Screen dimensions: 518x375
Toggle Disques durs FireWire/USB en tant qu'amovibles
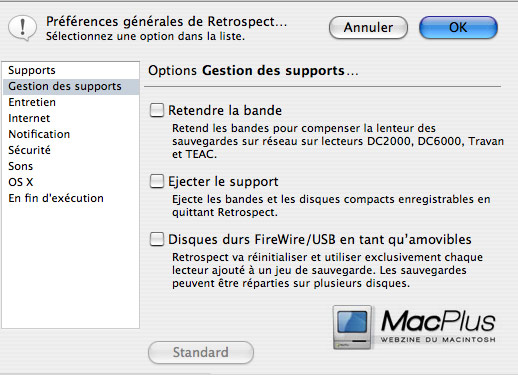click(x=157, y=239)
